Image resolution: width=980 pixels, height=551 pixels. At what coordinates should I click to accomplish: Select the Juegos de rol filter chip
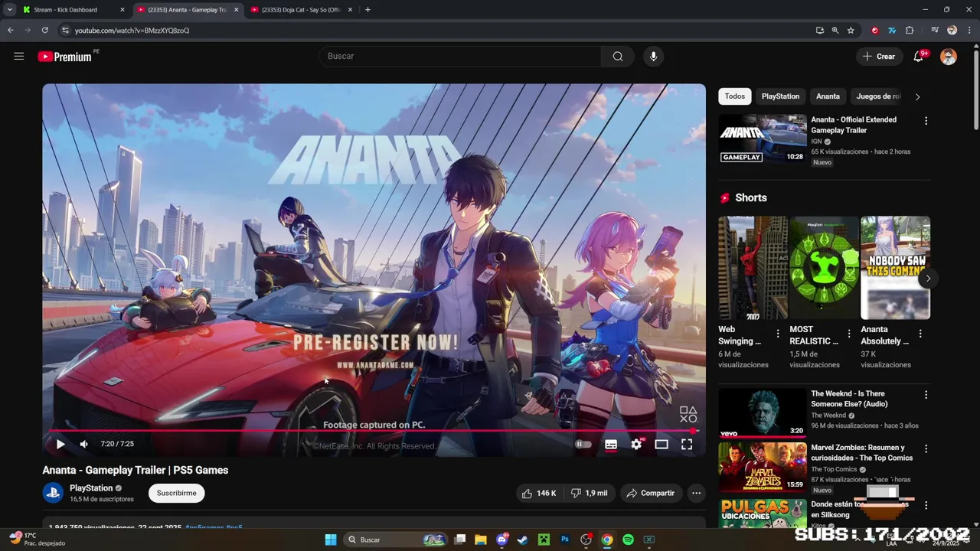click(x=878, y=96)
